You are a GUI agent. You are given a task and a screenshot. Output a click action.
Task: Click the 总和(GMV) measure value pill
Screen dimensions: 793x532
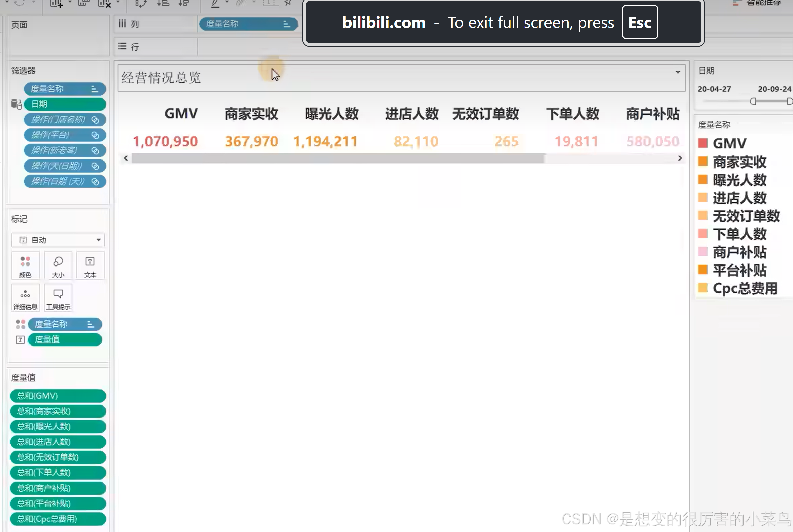[58, 396]
